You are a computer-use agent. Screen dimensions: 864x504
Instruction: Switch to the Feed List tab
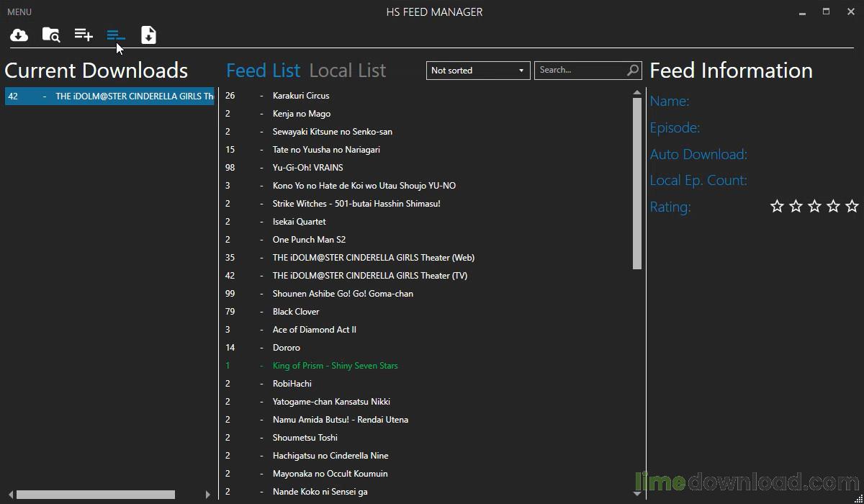point(263,71)
